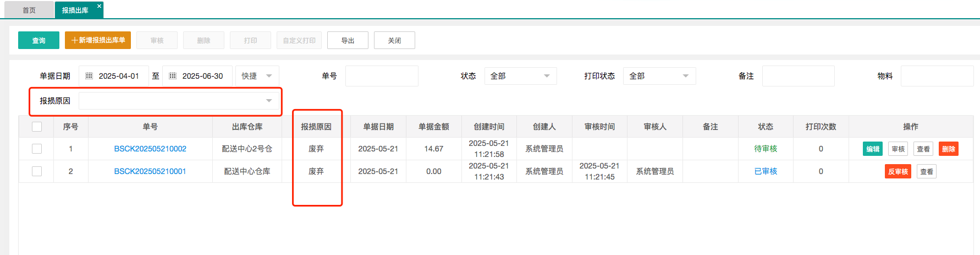Toggle the select-all header checkbox
This screenshot has height=255, width=980.
pyautogui.click(x=37, y=127)
